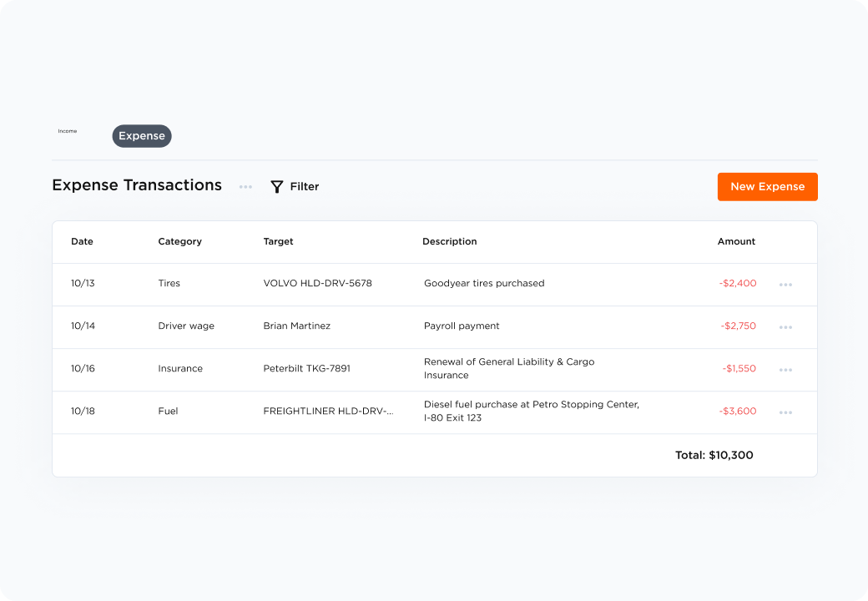Viewport: 868px width, 601px height.
Task: Select the VOLVO HLD-DRV-5678 target
Action: point(317,283)
